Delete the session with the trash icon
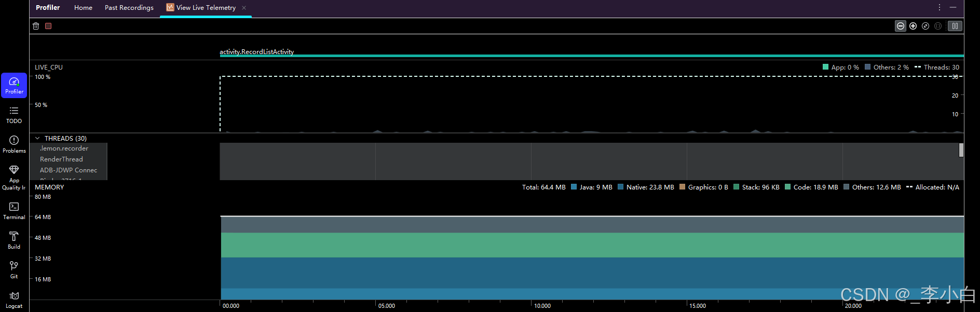The width and height of the screenshot is (980, 312). coord(36,26)
